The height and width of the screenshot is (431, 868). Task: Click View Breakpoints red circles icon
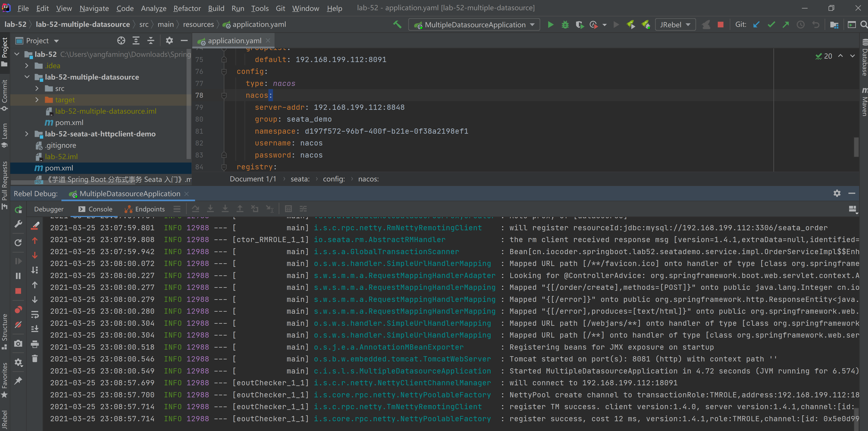(x=18, y=310)
